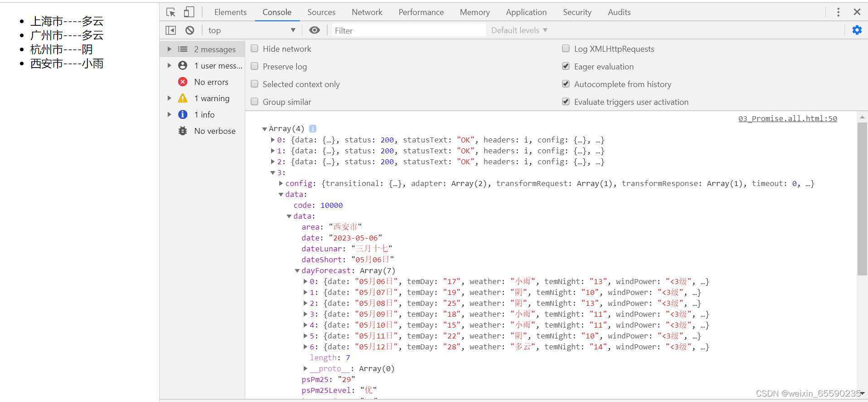868x402 pixels.
Task: Open the DevTools three-dot menu
Action: click(x=838, y=12)
